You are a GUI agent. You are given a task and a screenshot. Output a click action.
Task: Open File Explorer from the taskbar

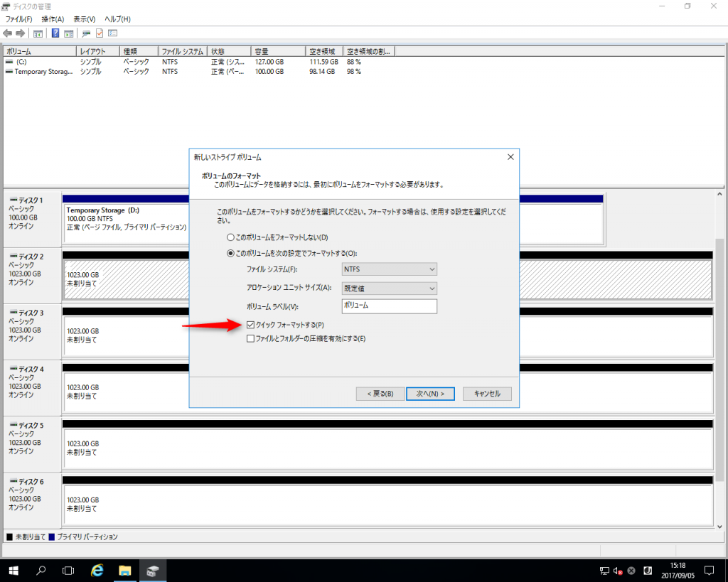[124, 570]
